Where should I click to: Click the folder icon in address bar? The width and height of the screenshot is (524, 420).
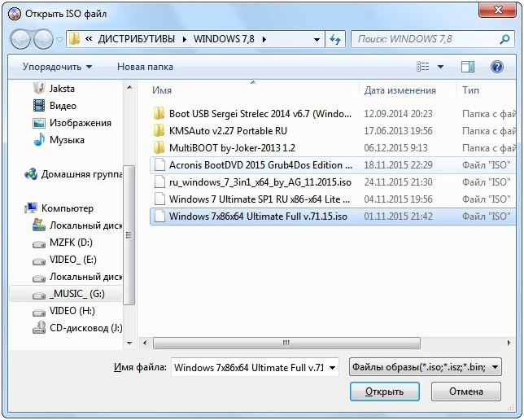pyautogui.click(x=74, y=39)
